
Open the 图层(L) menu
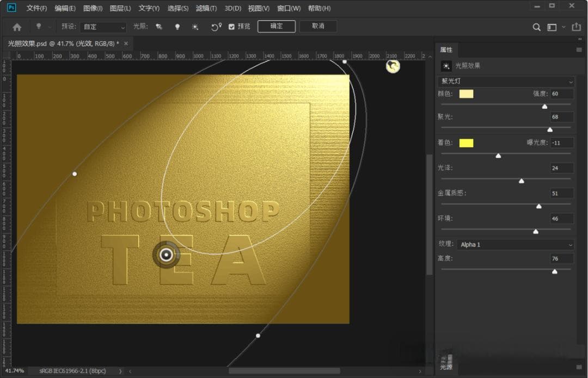click(x=120, y=8)
